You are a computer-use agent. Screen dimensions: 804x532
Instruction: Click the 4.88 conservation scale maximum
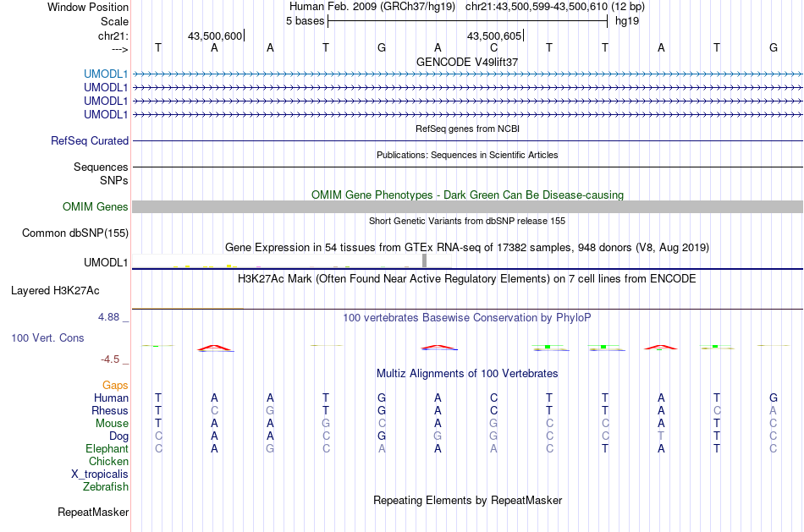[x=108, y=317]
